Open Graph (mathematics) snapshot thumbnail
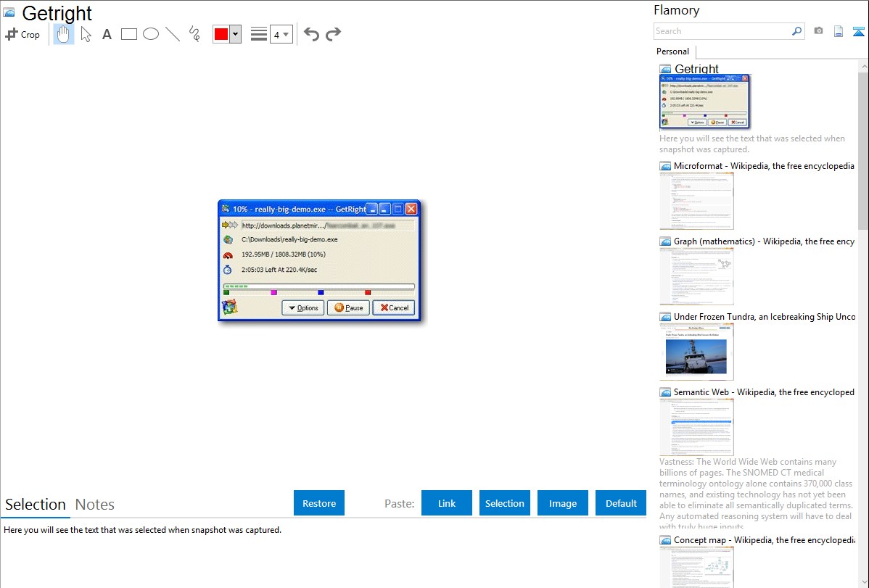The height and width of the screenshot is (588, 869). coord(696,276)
